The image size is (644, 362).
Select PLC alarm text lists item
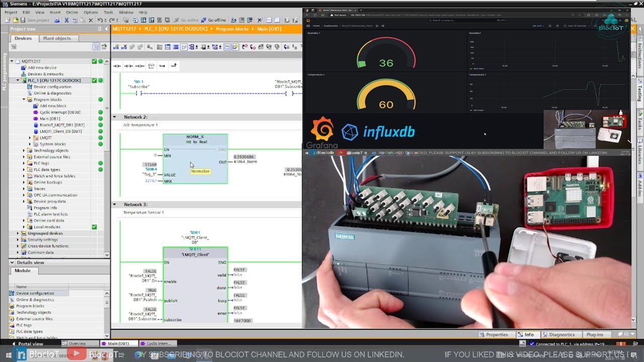(x=50, y=214)
